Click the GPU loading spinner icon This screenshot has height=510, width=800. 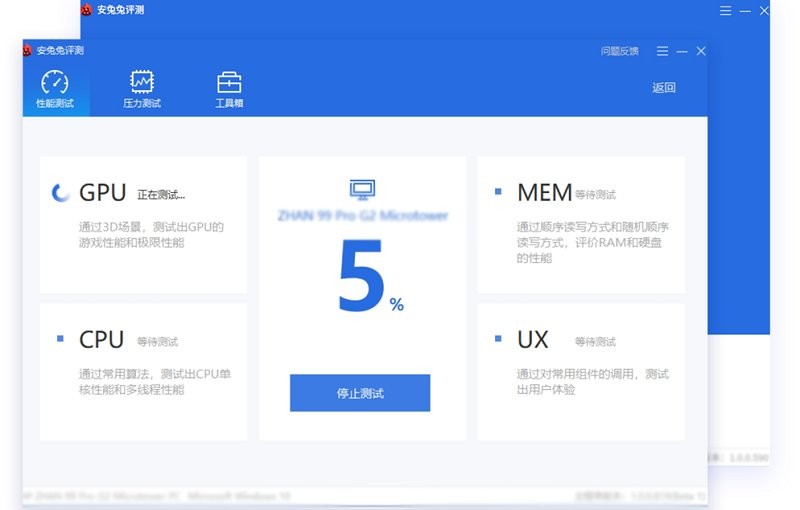60,192
